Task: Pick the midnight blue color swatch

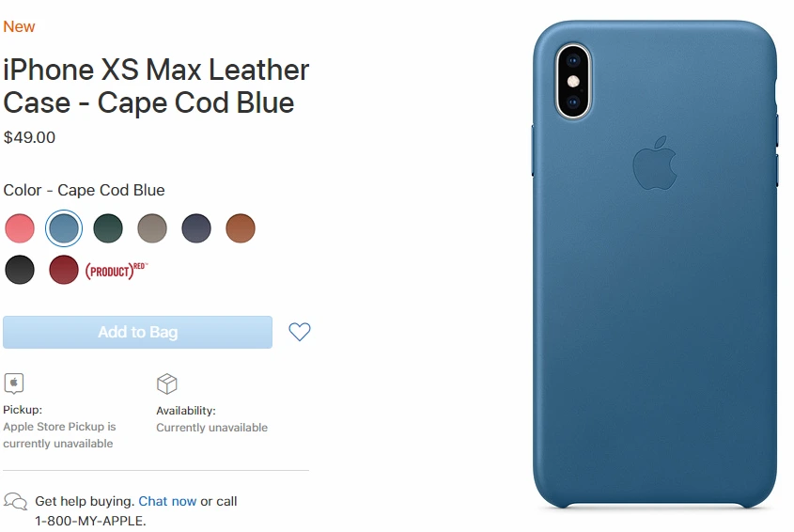Action: (196, 228)
